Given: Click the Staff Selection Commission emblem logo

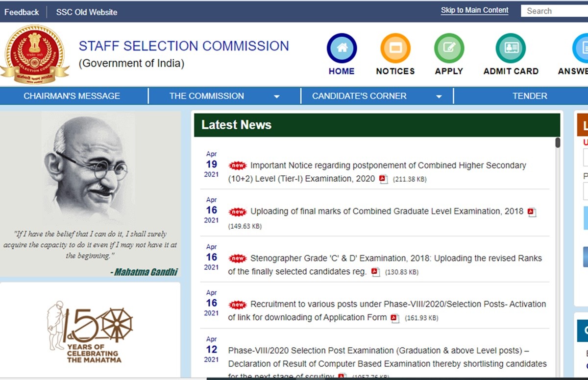Looking at the screenshot, I should tap(34, 54).
